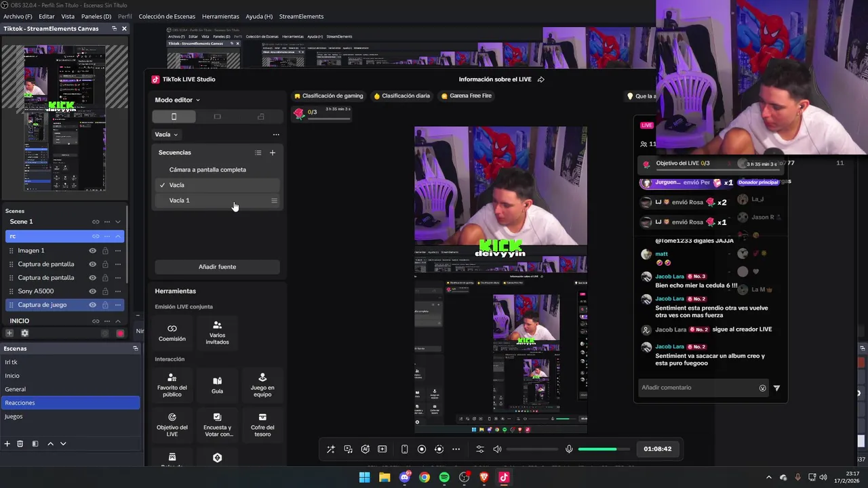Select the Juegos scene

click(x=70, y=416)
